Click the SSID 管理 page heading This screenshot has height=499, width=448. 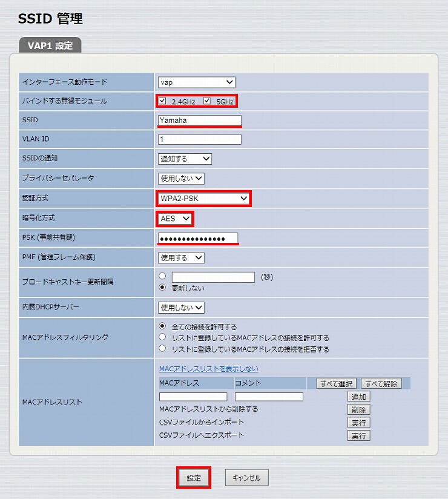[x=50, y=18]
